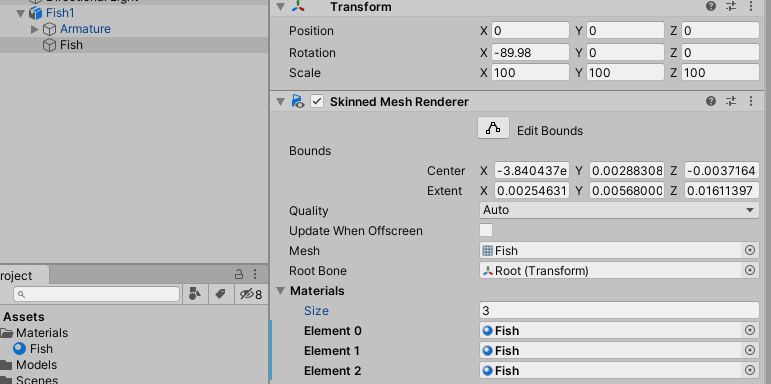Edit the Position Y field
This screenshot has width=771, height=384.
(624, 30)
